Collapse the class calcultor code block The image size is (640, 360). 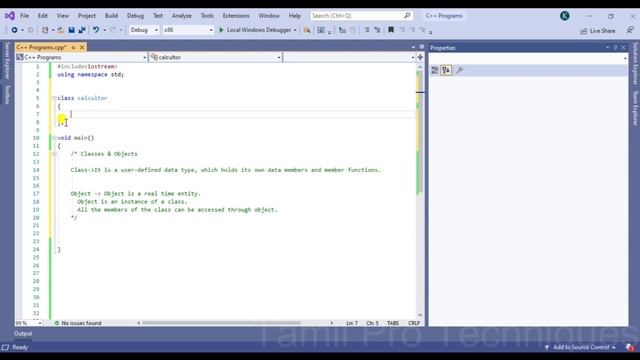point(54,98)
